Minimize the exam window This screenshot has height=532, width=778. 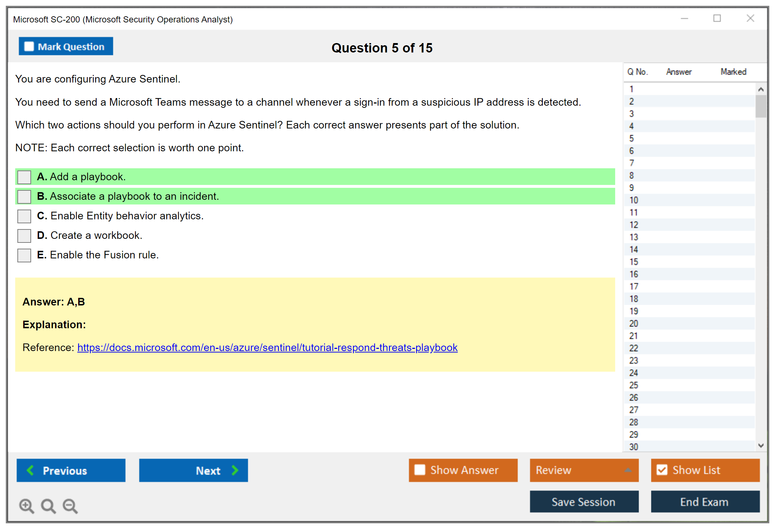click(x=684, y=18)
